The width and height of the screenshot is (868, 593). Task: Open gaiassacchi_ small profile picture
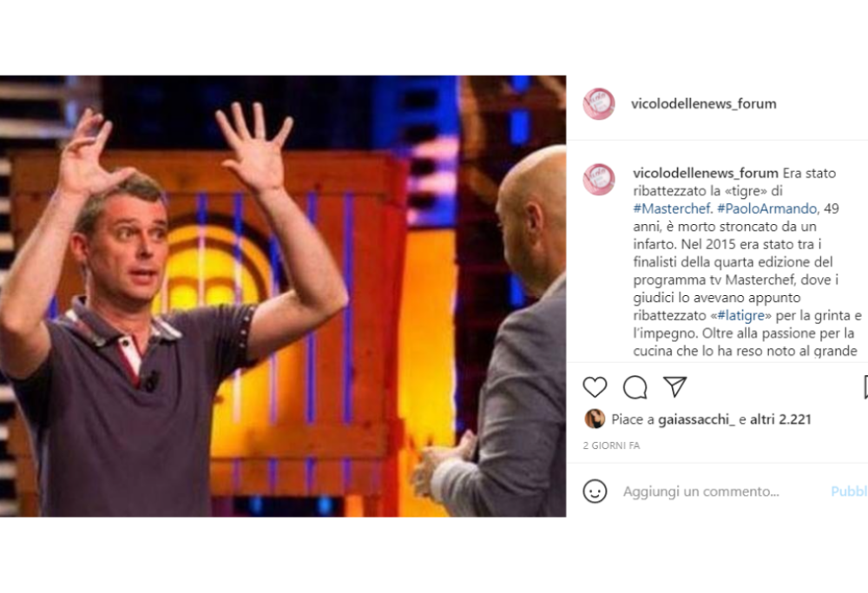595,419
